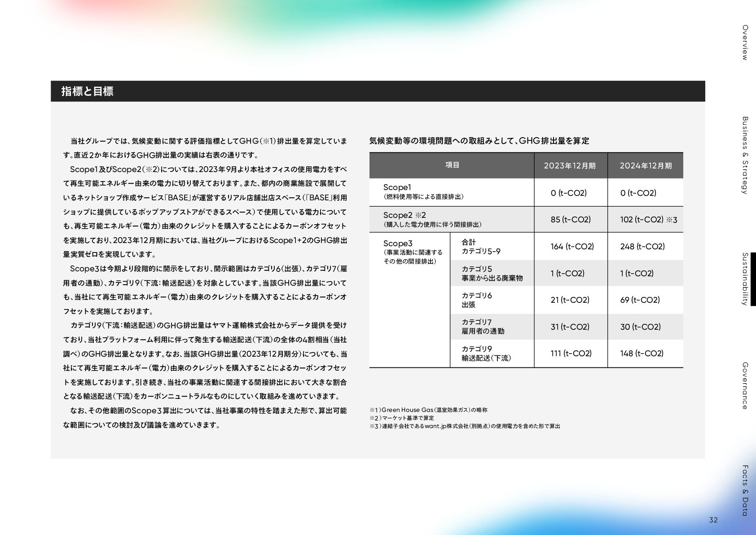
Task: Select the table title about GHG排出量を算定
Action: tap(479, 141)
